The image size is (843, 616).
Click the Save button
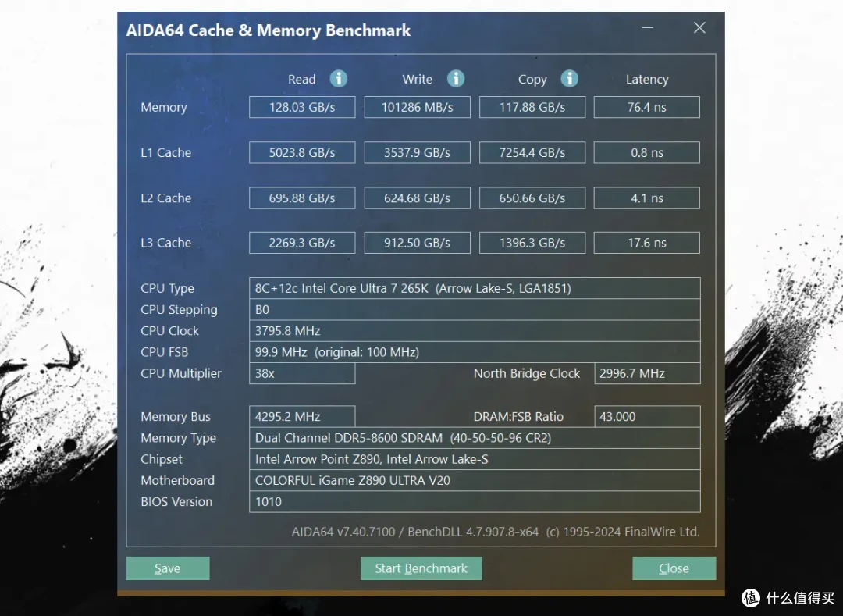pyautogui.click(x=168, y=568)
